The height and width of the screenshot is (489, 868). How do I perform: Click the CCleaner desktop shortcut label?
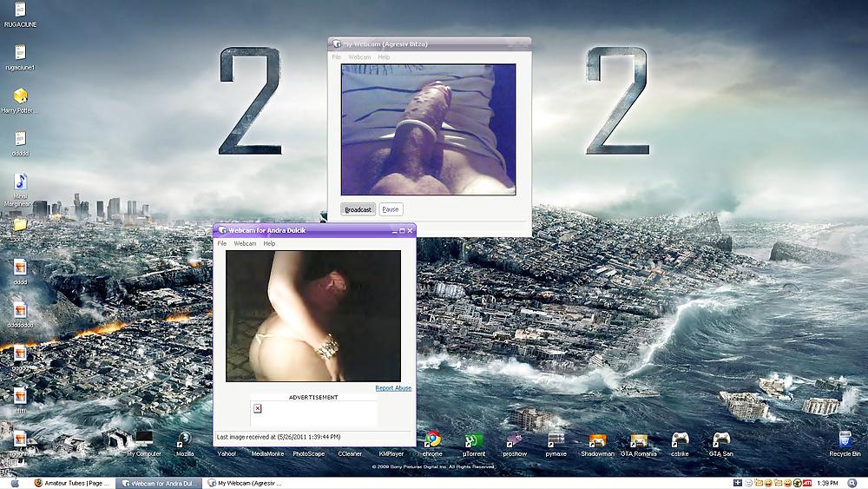click(x=350, y=453)
